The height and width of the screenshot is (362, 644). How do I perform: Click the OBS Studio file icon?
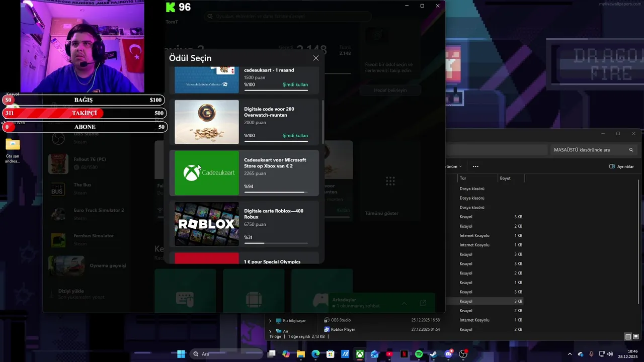pos(327,320)
